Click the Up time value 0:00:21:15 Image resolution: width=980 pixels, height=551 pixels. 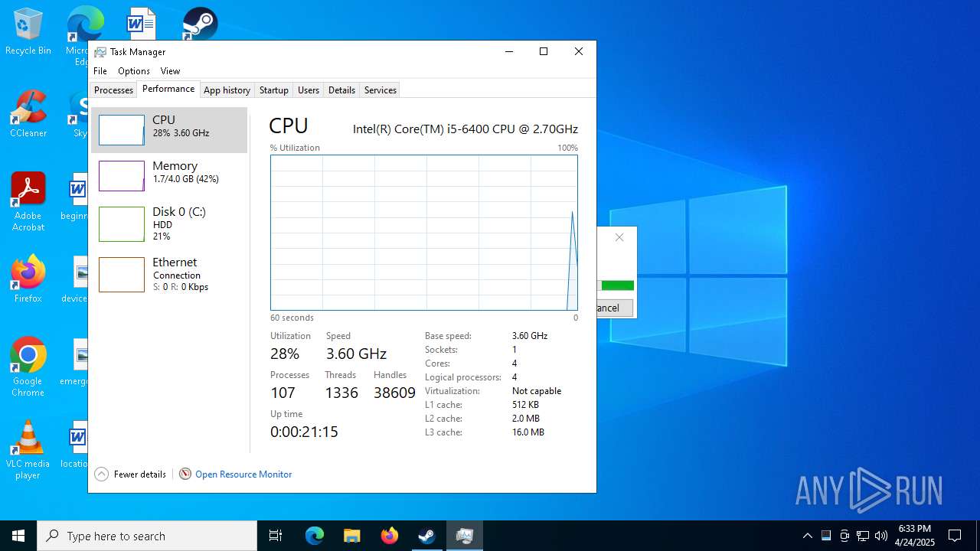pos(304,432)
